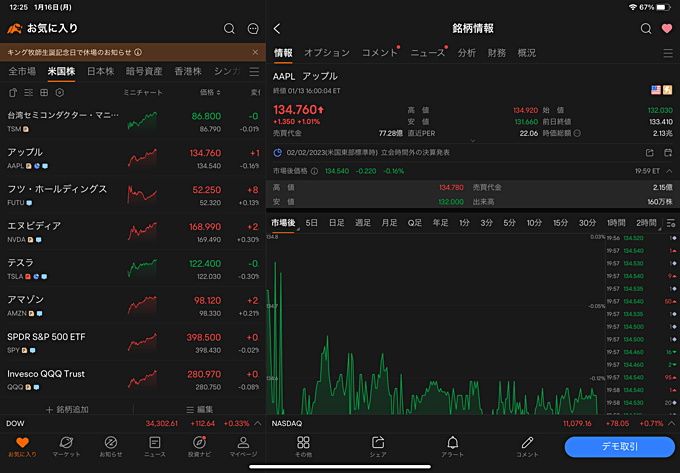Tap the シェア share icon

(378, 447)
